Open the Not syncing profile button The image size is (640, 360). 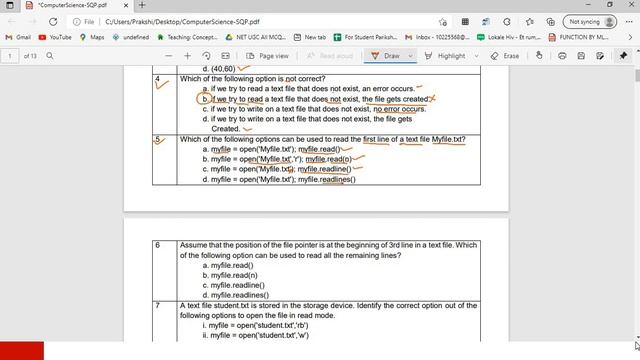coord(590,22)
